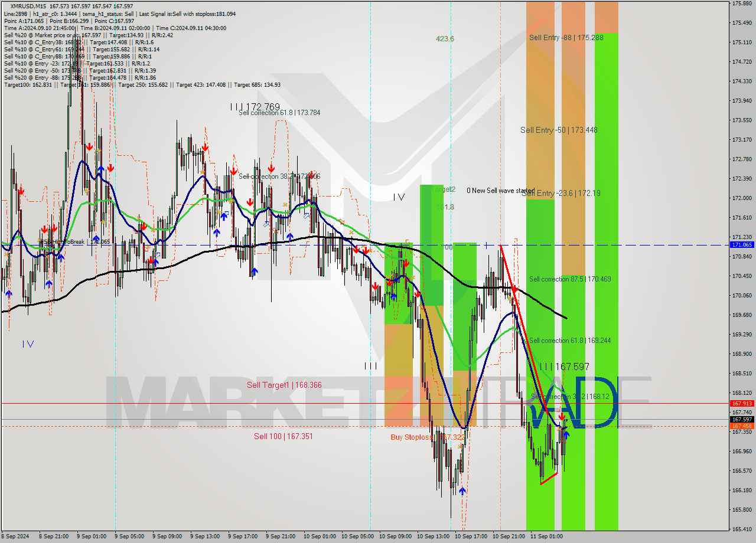The image size is (756, 543).
Task: Click '0 New Sell wave started' annotation
Action: coord(500,191)
